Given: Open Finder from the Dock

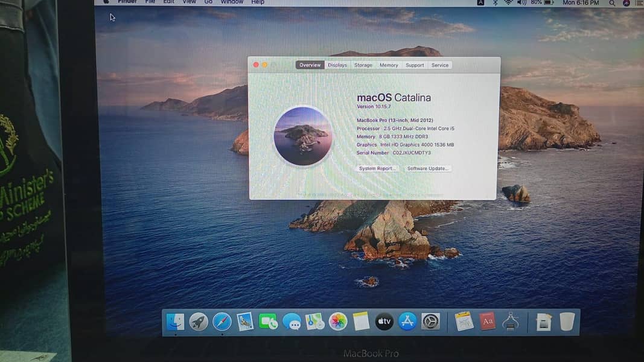Looking at the screenshot, I should click(176, 322).
